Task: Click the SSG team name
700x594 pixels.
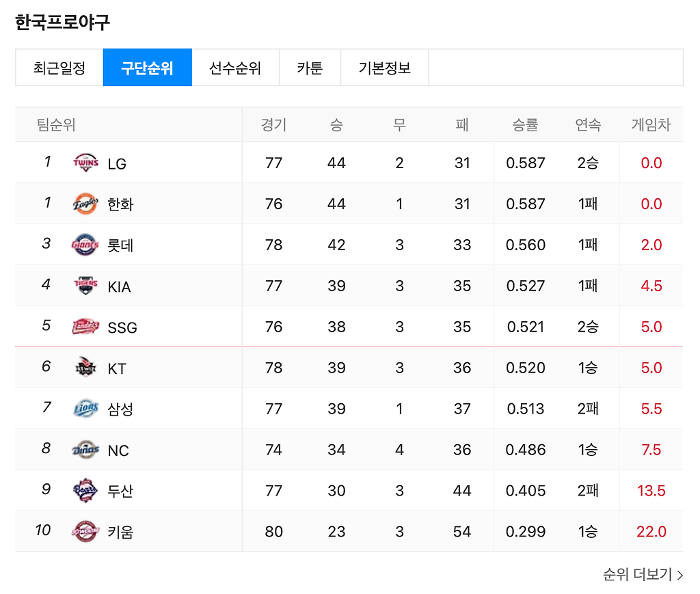Action: tap(122, 327)
